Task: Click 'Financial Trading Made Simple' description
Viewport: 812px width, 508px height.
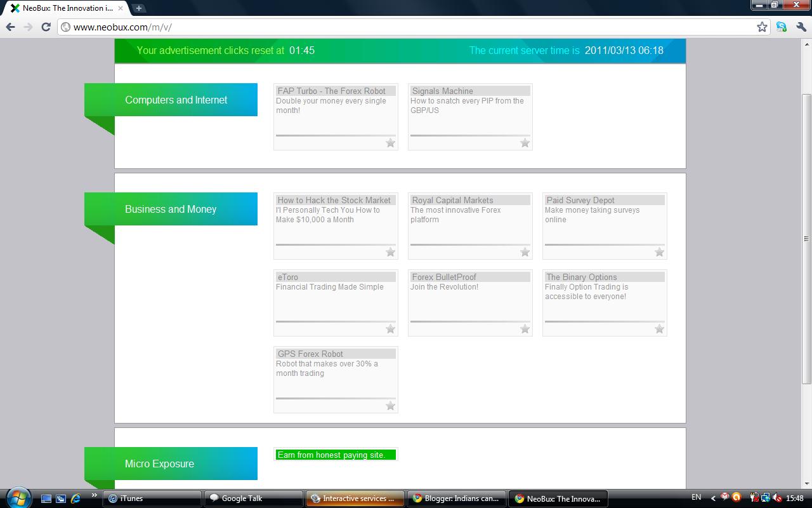Action: coord(330,287)
